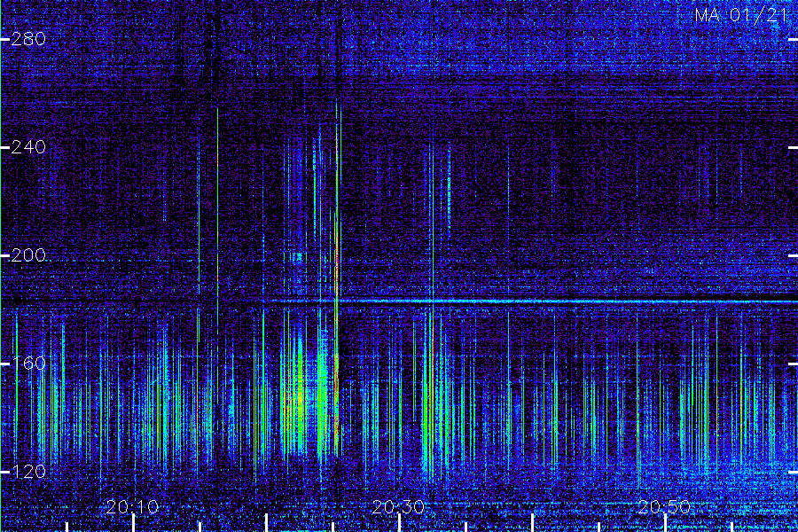The height and width of the screenshot is (532, 798).
Task: Click the 20:10 time axis label
Action: pos(133,507)
